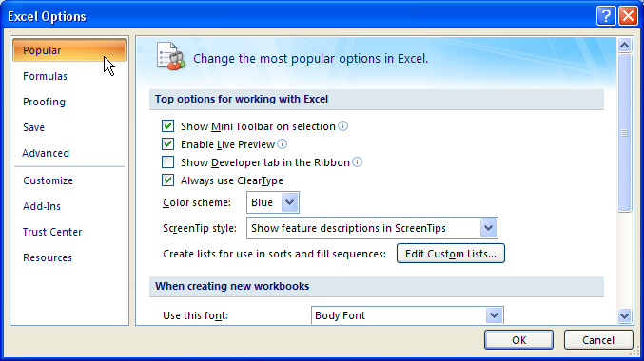The height and width of the screenshot is (361, 644).
Task: Toggle Always use ClearType checkbox
Action: (167, 180)
